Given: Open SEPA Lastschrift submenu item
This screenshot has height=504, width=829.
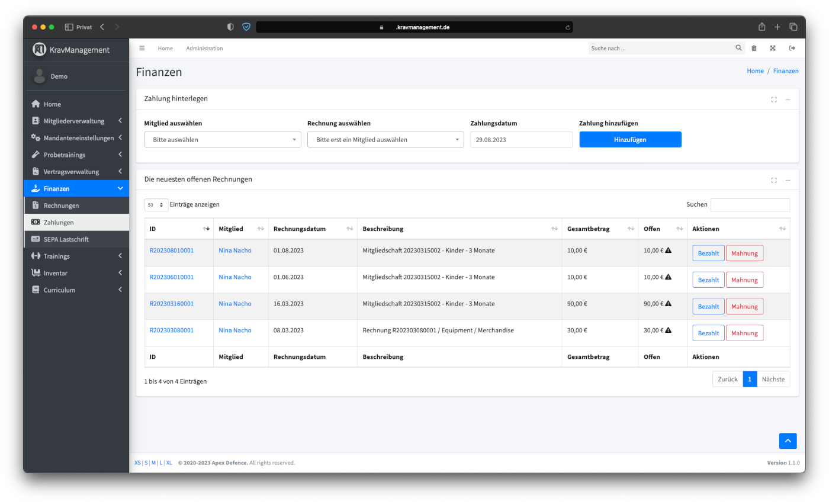Looking at the screenshot, I should tap(77, 239).
